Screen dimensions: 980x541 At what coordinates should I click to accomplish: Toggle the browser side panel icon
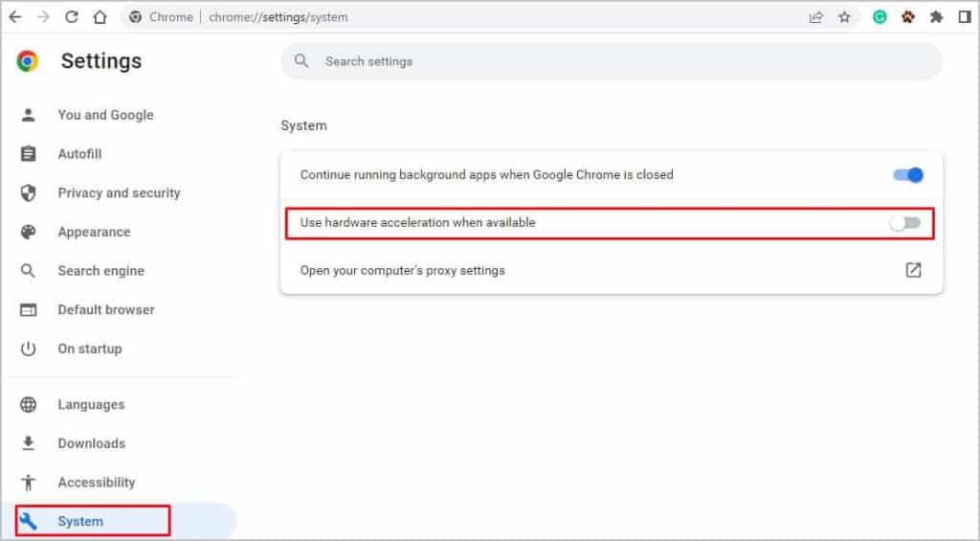click(x=965, y=17)
